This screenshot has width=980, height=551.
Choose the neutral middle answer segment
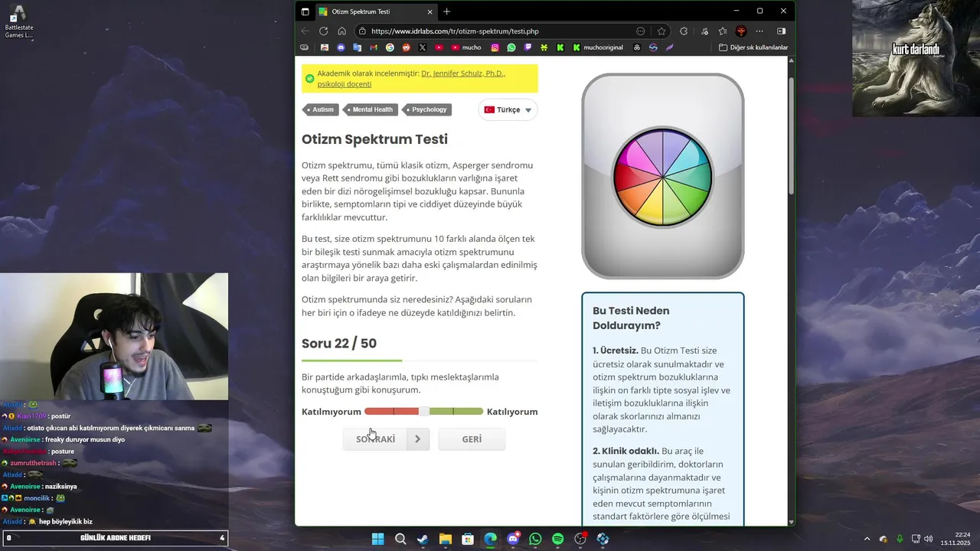tap(424, 412)
